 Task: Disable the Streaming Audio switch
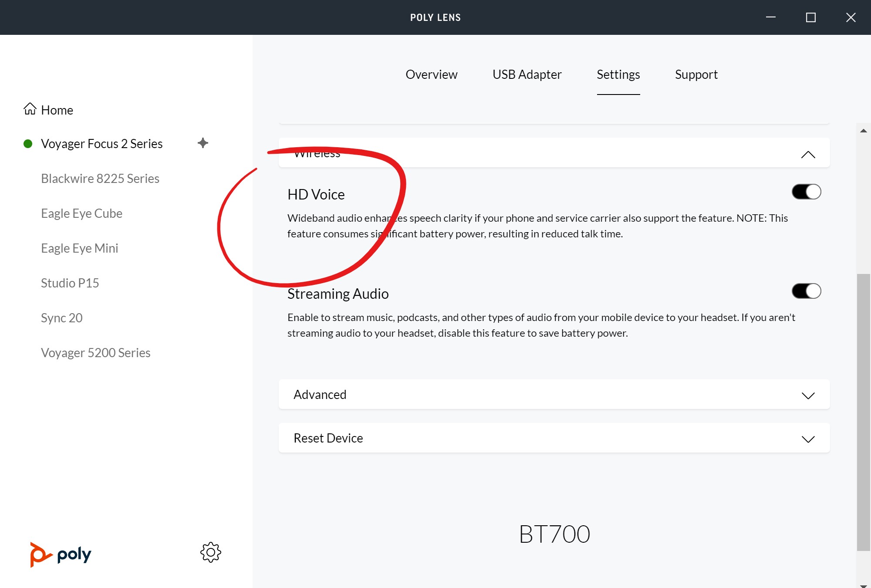(x=806, y=291)
